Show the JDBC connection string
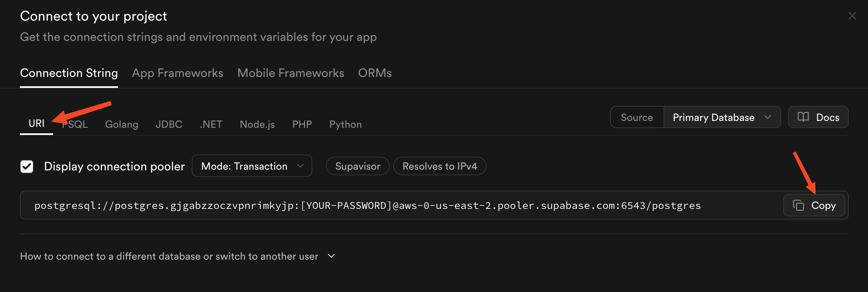Image resolution: width=868 pixels, height=292 pixels. 169,124
